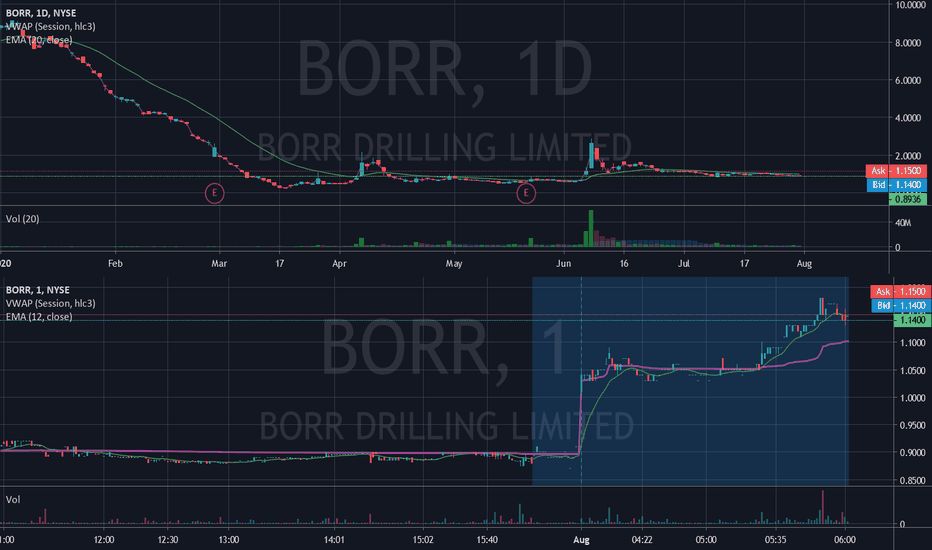The image size is (932, 550).
Task: Click the May date on daily time axis
Action: point(454,263)
